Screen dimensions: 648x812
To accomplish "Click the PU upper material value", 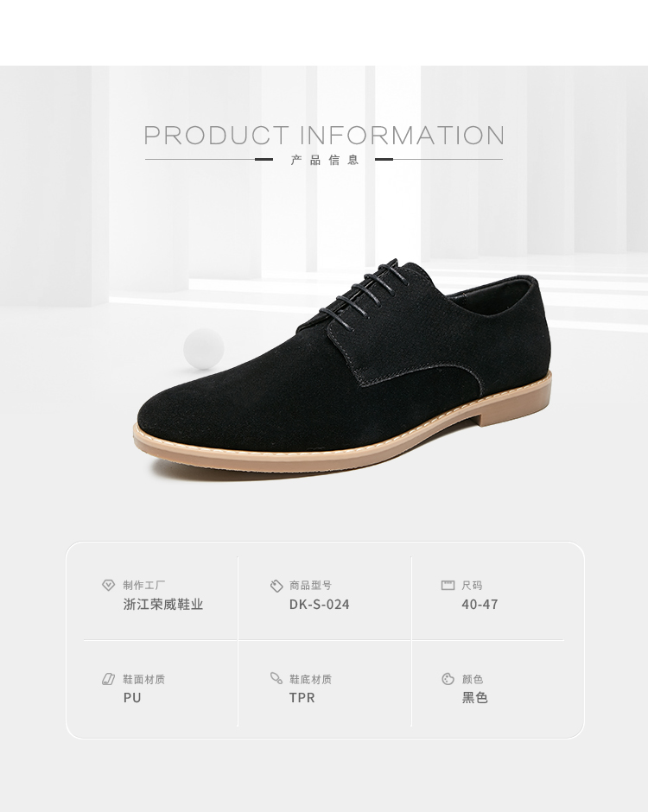I will click(132, 698).
